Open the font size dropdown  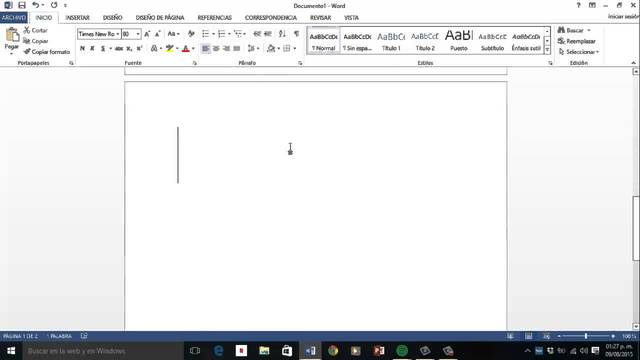138,34
